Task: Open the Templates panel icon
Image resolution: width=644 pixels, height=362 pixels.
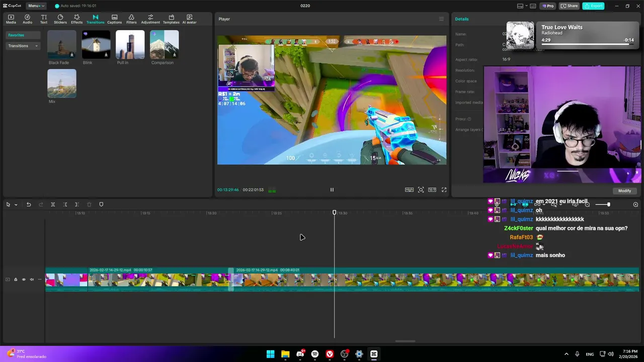Action: coord(171,19)
